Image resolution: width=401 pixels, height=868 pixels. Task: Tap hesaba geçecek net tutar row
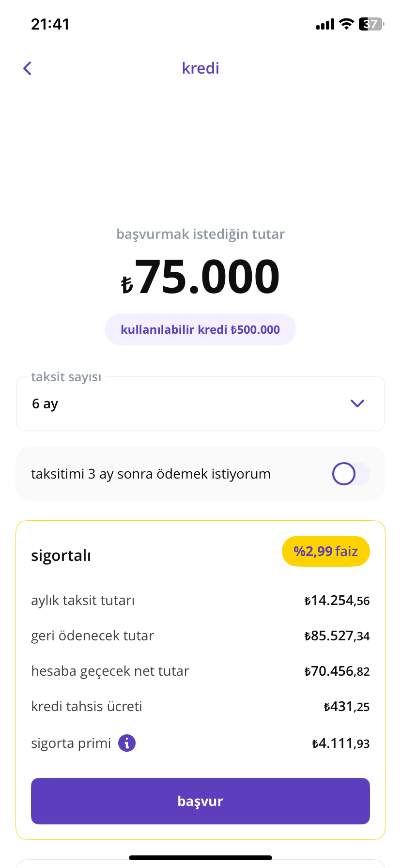[200, 671]
